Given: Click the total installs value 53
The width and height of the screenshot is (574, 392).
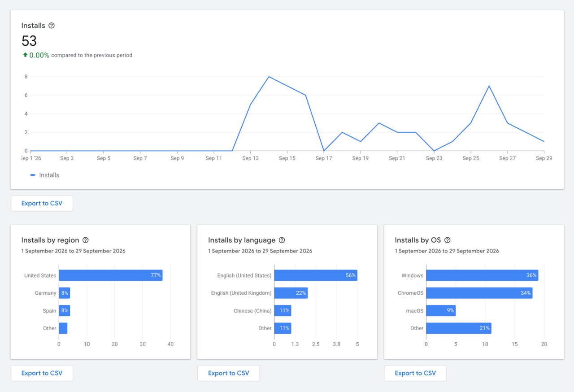Looking at the screenshot, I should [29, 41].
